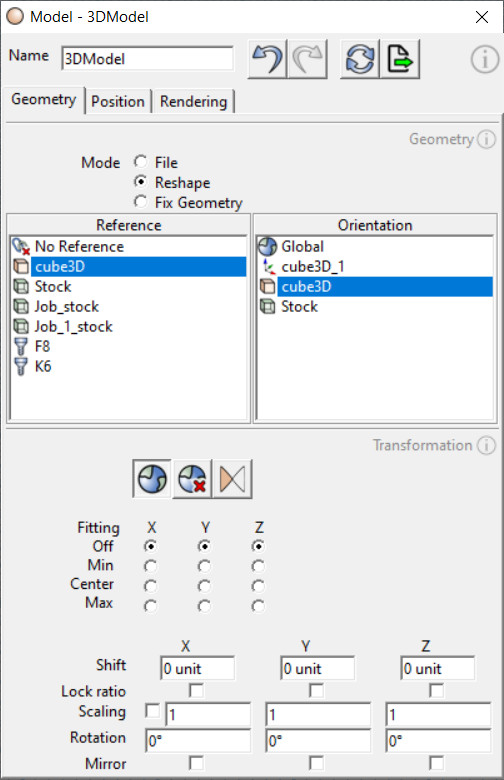Click the refresh model icon
The image size is (504, 780).
coord(360,59)
